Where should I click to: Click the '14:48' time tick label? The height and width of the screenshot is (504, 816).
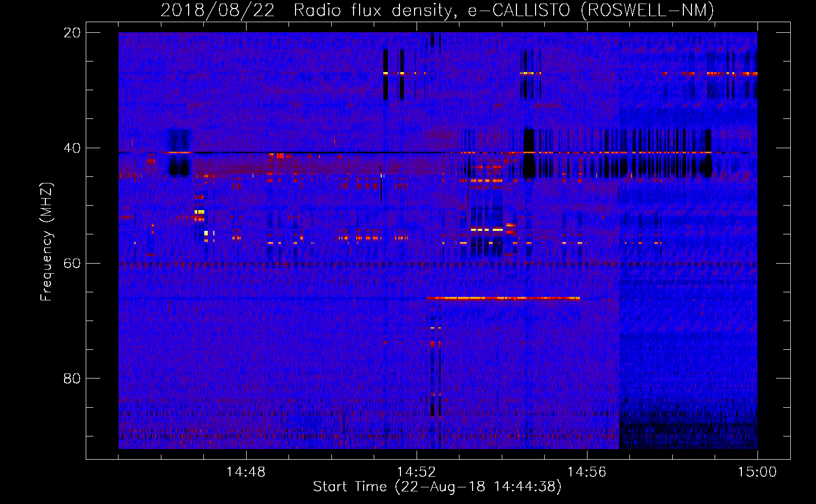click(246, 472)
